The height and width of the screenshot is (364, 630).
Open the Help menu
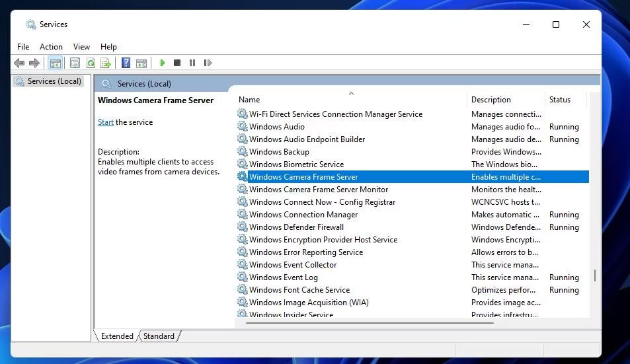[108, 47]
